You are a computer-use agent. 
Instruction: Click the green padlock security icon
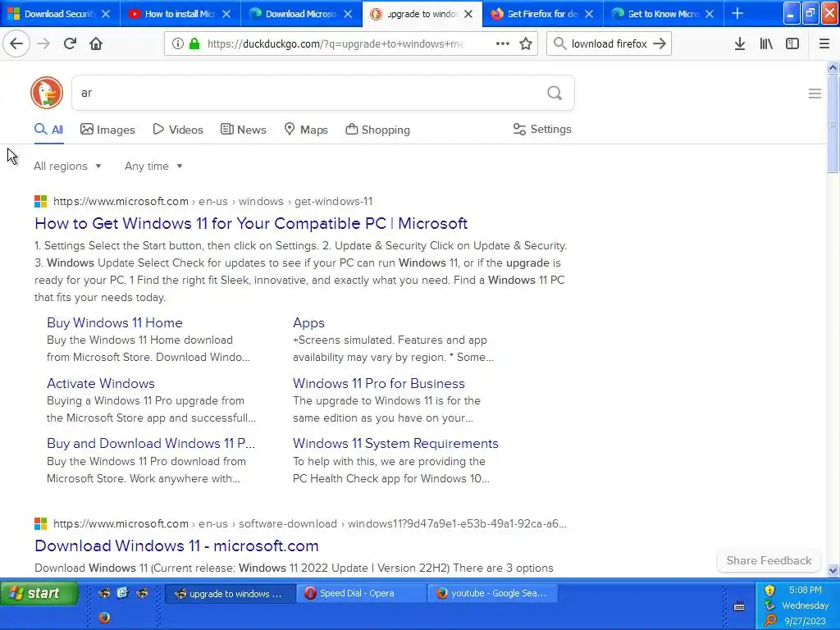click(194, 43)
